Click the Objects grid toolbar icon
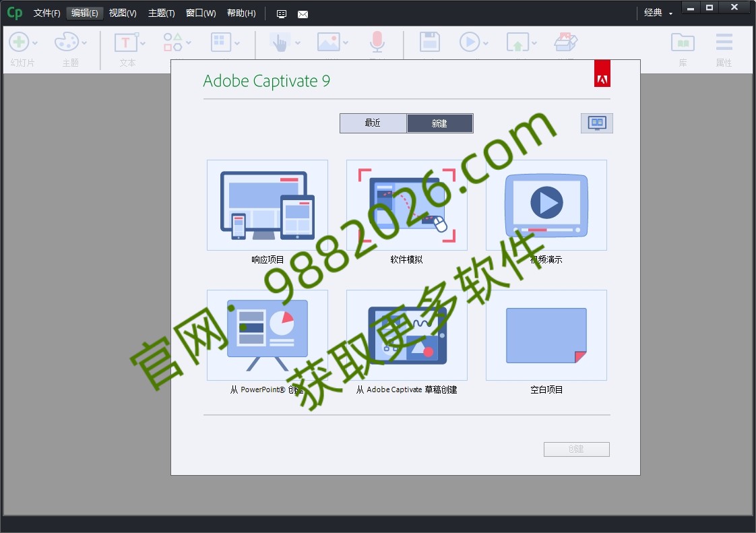 click(221, 42)
